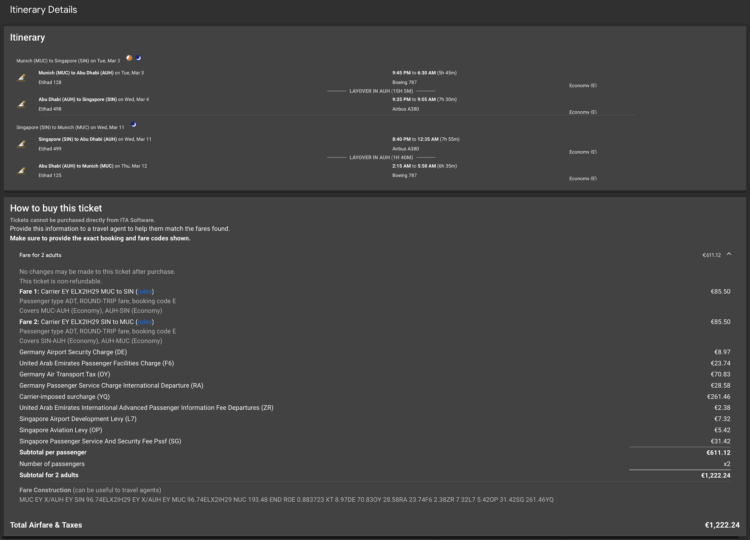Image resolution: width=750 pixels, height=540 pixels.
Task: Click the Munich to Singapore trip heading
Action: point(68,61)
